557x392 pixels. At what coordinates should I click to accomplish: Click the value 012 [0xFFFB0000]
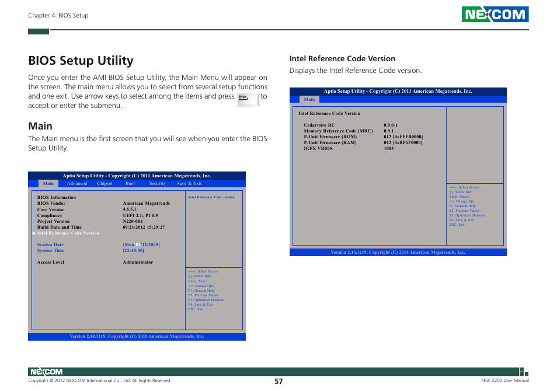403,136
